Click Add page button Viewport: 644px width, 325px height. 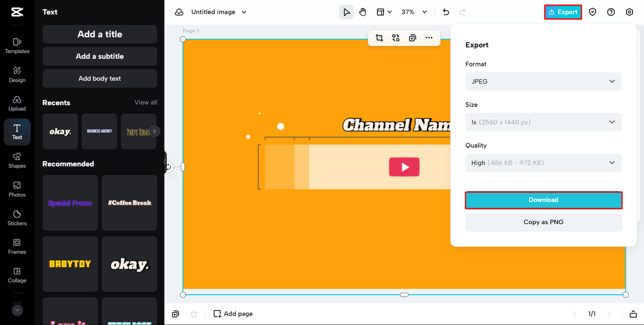[233, 314]
